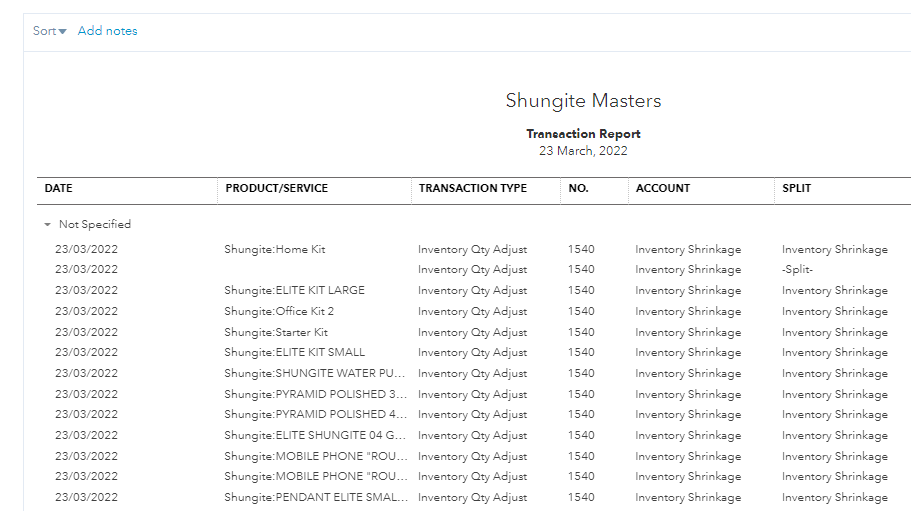Collapse the Not Specified group

click(48, 225)
